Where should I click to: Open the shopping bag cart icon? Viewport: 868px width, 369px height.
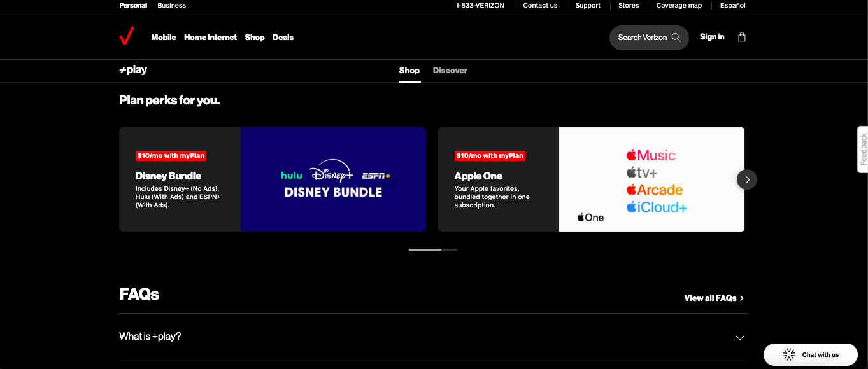click(x=741, y=37)
